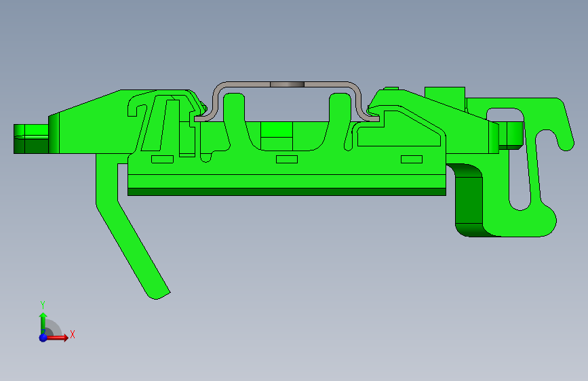Click the blue Z axis ball of the triad
Image resolution: width=588 pixels, height=381 pixels.
43,338
